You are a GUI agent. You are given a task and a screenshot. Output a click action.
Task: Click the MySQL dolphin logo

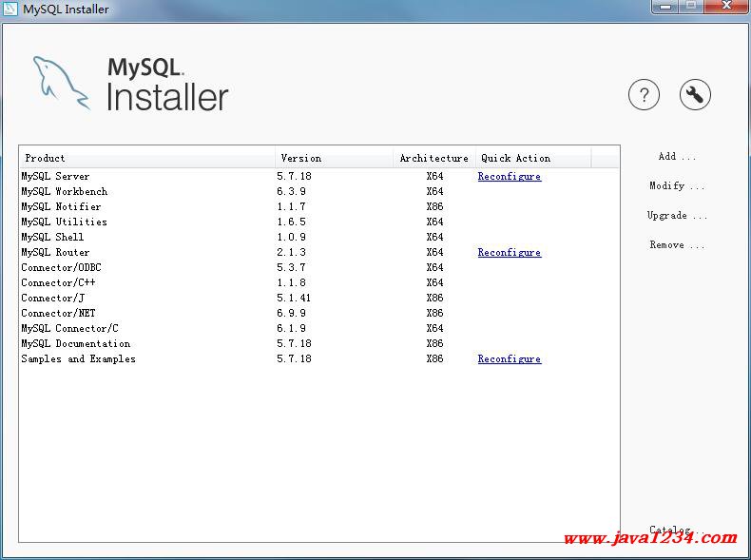[x=61, y=83]
